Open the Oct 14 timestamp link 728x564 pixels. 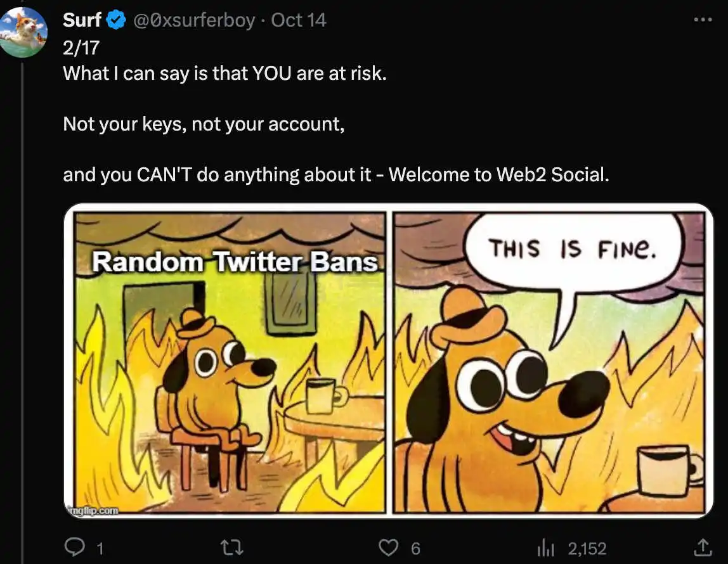299,20
